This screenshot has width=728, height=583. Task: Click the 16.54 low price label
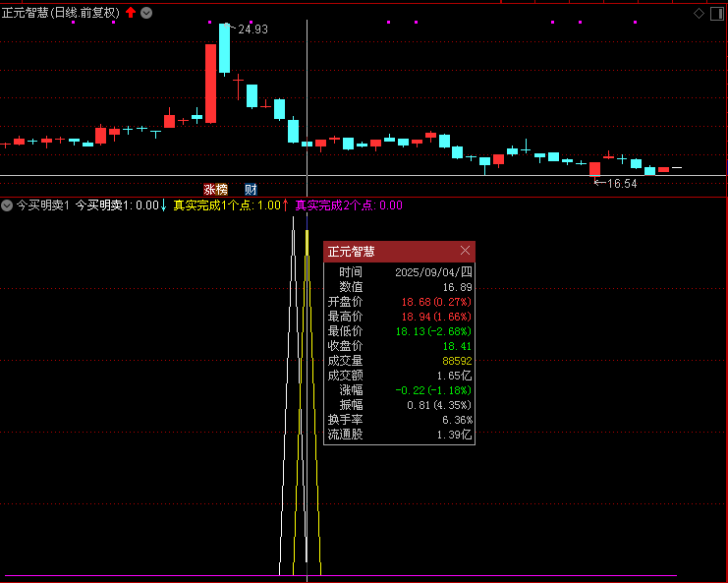coord(622,184)
